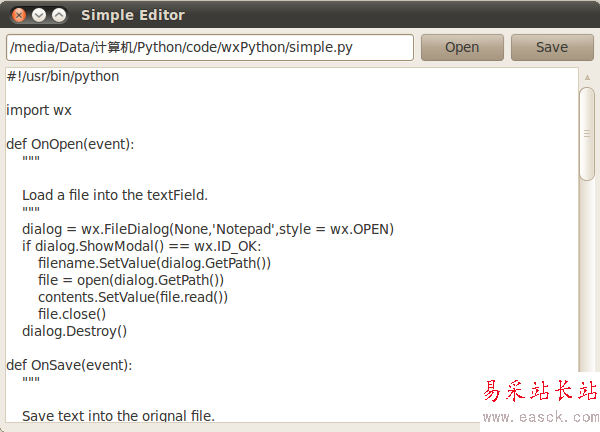
Task: Click the 'def OnOpen(event):' line
Action: 70,144
